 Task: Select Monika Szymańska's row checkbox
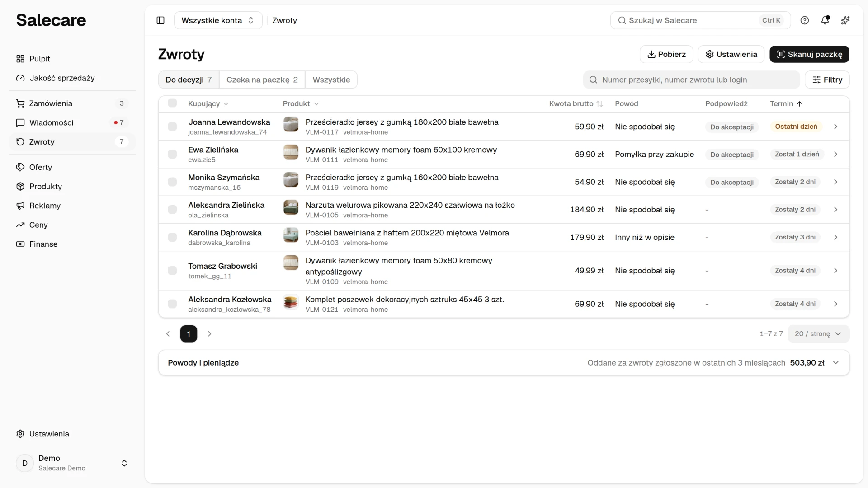tap(172, 182)
